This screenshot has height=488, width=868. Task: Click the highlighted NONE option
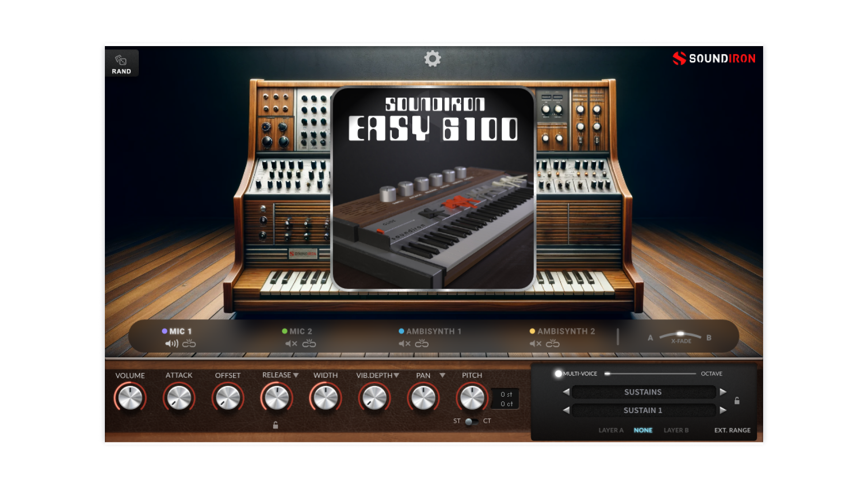[643, 431]
